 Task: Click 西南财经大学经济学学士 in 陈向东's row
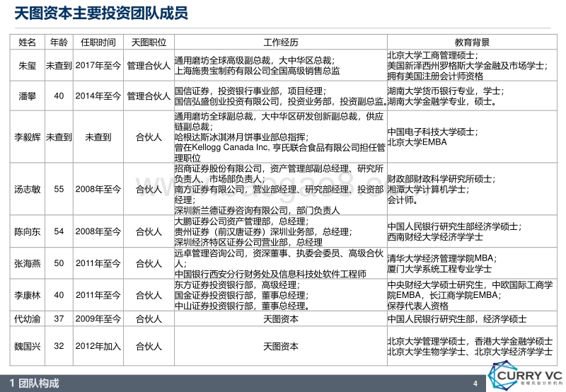pyautogui.click(x=435, y=237)
